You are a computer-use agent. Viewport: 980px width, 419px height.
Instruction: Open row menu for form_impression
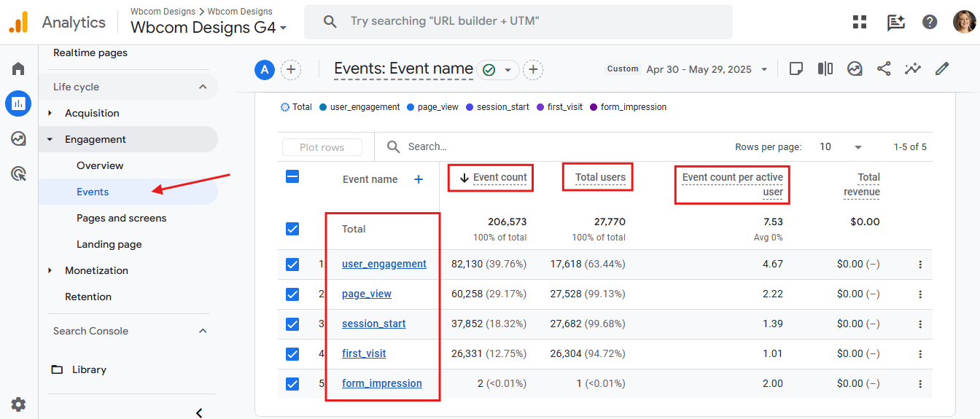tap(920, 384)
